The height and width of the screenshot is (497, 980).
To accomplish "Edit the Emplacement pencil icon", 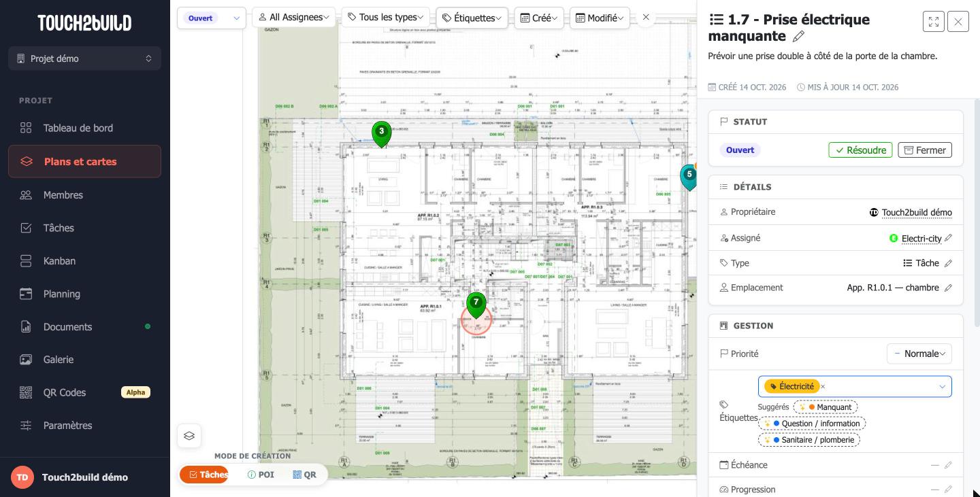I will point(948,288).
